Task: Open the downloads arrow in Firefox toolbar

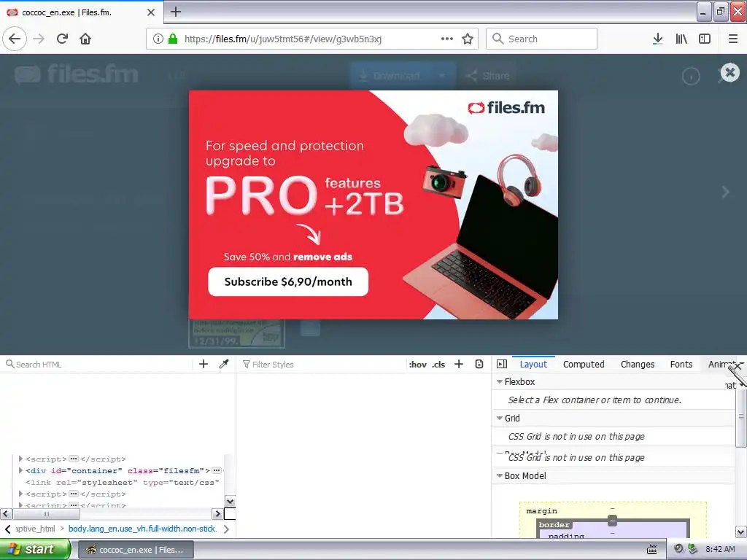Action: pyautogui.click(x=657, y=39)
